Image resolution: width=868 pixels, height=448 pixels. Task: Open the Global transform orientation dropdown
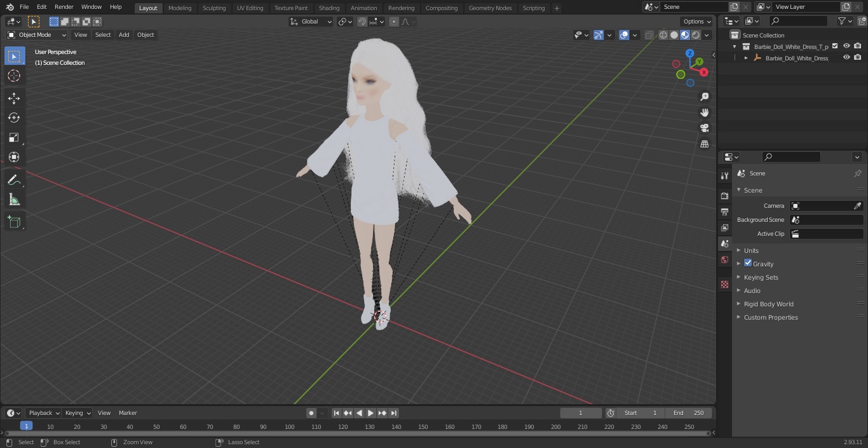311,22
